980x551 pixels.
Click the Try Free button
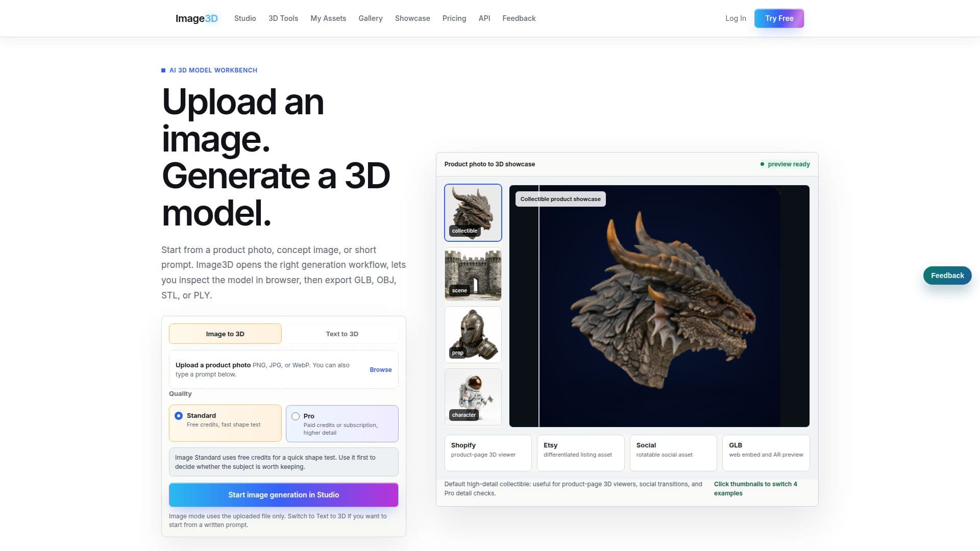pyautogui.click(x=779, y=18)
